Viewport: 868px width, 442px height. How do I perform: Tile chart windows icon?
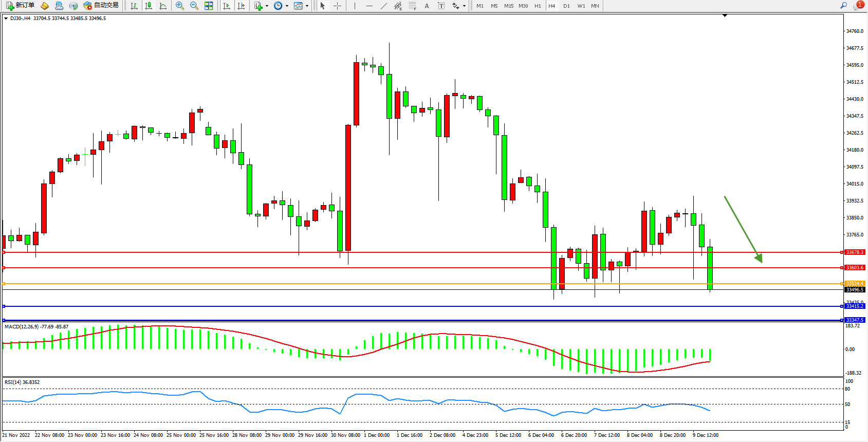point(209,6)
